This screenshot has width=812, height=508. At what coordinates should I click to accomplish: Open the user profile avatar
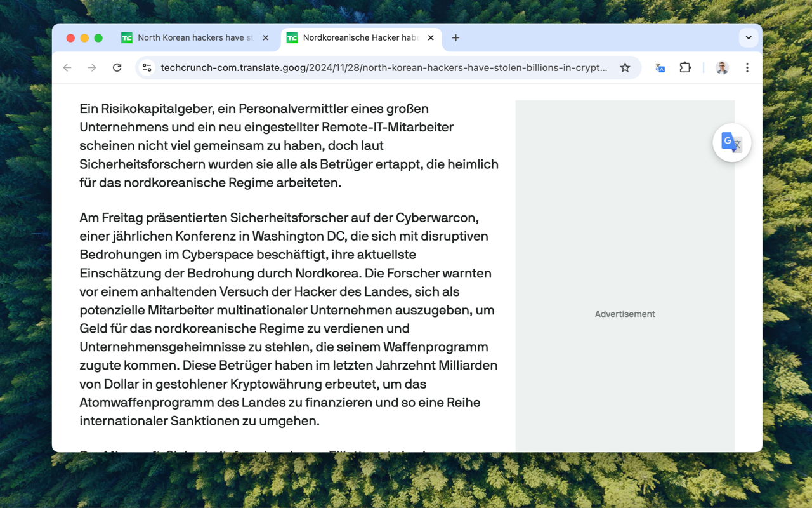point(722,68)
